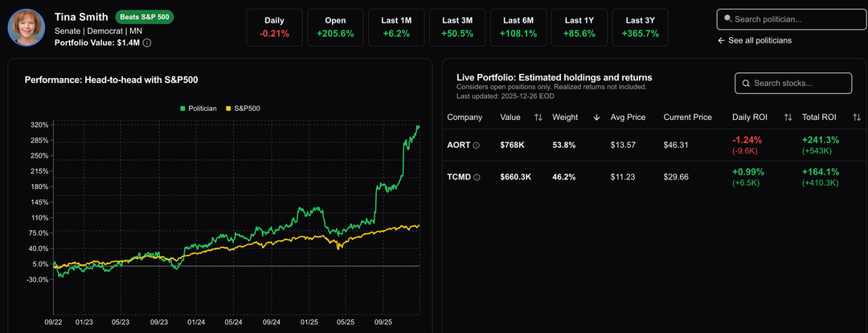The height and width of the screenshot is (333, 868).
Task: Click the magnifier icon in Search stocks
Action: [x=746, y=84]
